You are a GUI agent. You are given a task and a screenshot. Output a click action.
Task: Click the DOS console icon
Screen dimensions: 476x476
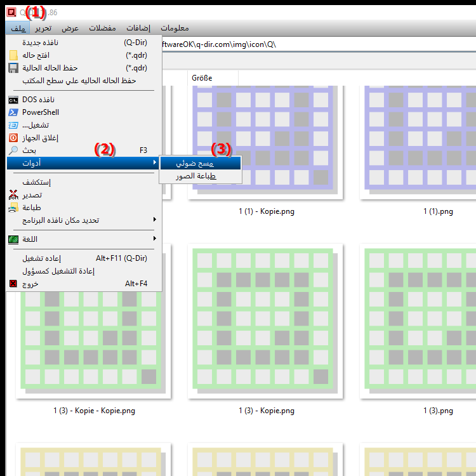[13, 100]
